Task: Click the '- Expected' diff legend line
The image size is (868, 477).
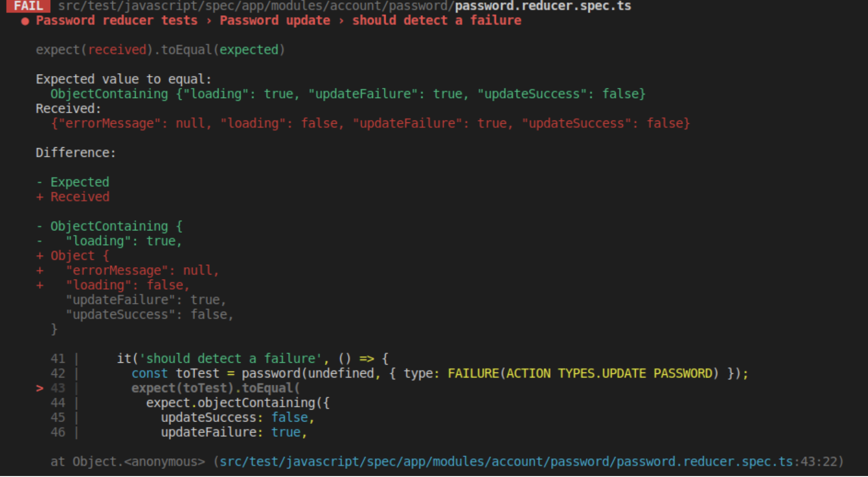Action: tap(72, 182)
